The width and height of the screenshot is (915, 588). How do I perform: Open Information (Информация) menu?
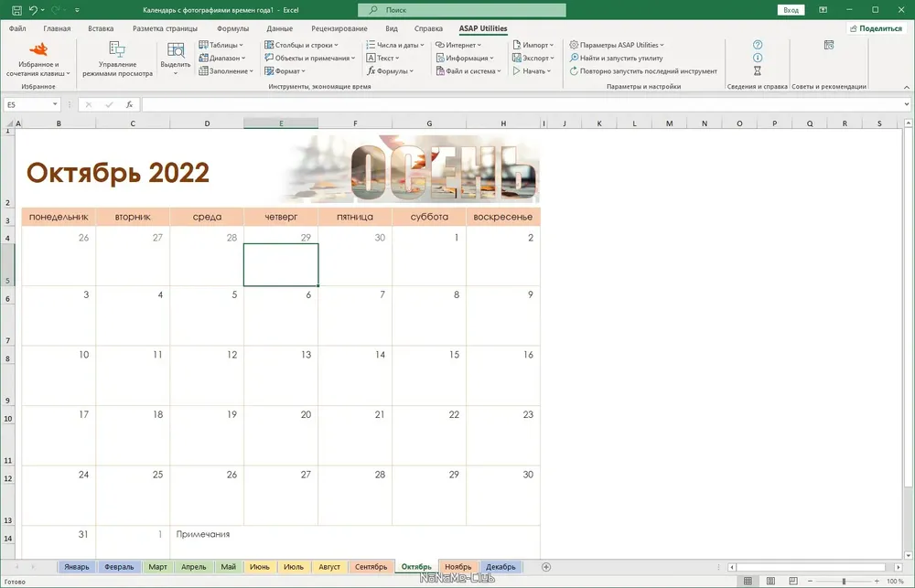click(x=465, y=58)
